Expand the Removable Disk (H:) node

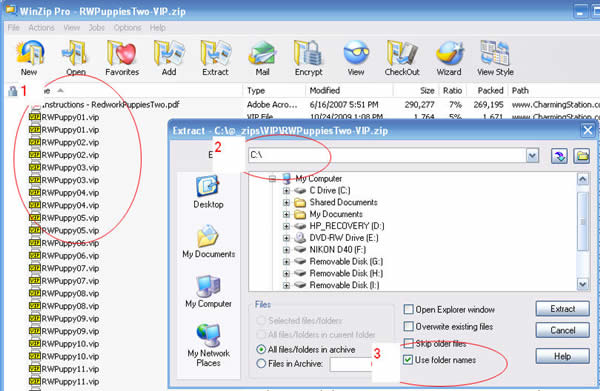coord(286,274)
